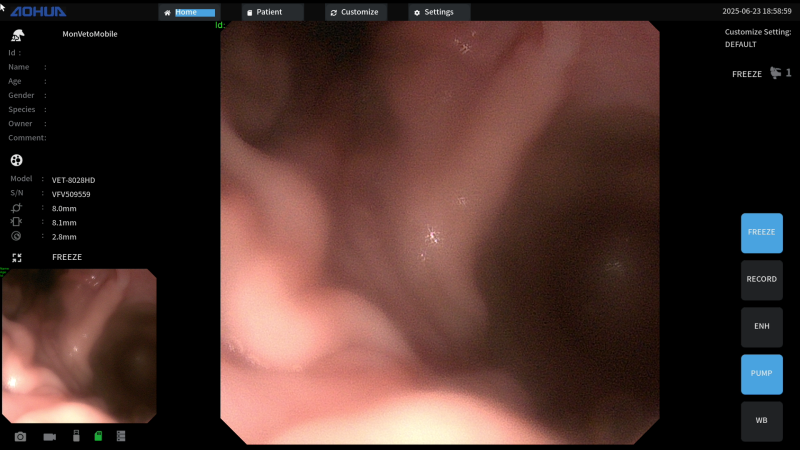Click the date and time display
The height and width of the screenshot is (450, 800).
[757, 11]
